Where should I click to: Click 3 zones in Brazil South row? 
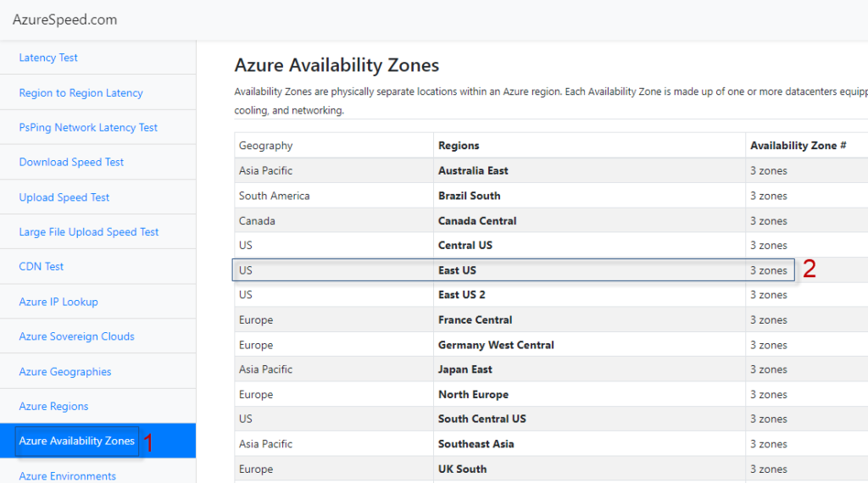pyautogui.click(x=768, y=196)
